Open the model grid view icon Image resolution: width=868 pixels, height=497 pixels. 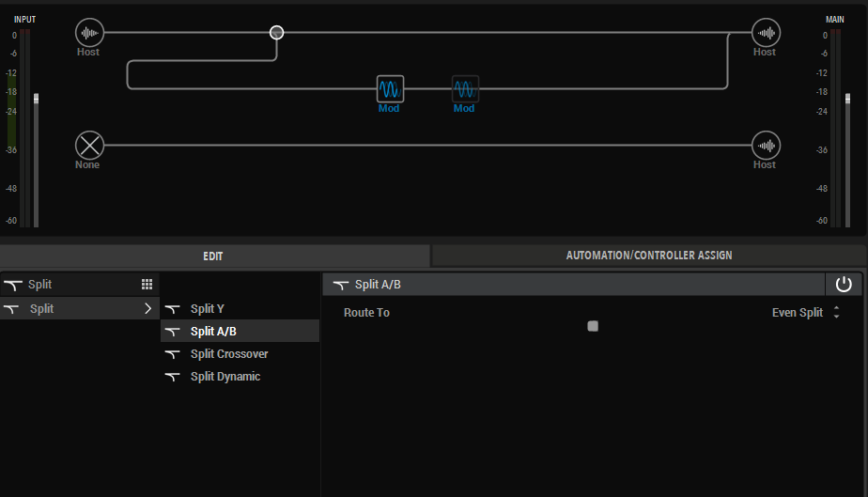click(x=147, y=285)
